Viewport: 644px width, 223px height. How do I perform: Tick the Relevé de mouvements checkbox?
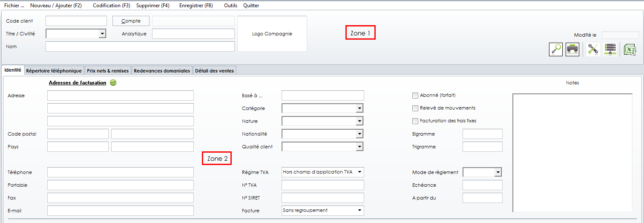click(x=415, y=108)
